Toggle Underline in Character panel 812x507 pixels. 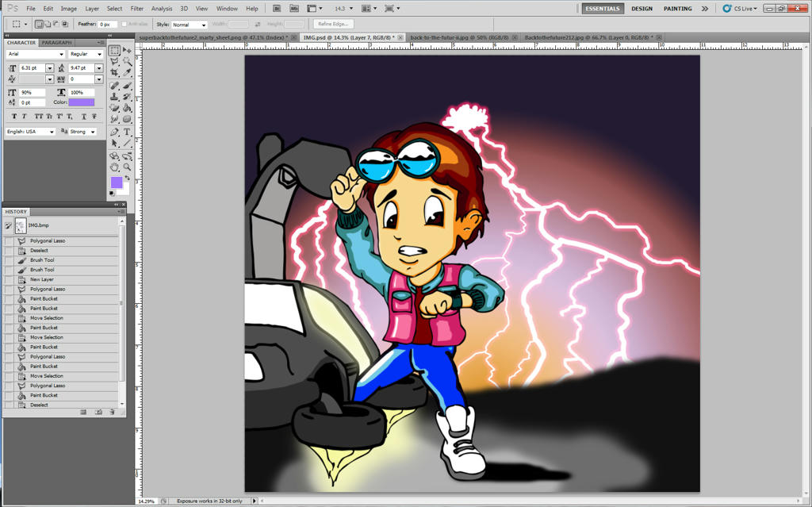coord(83,117)
